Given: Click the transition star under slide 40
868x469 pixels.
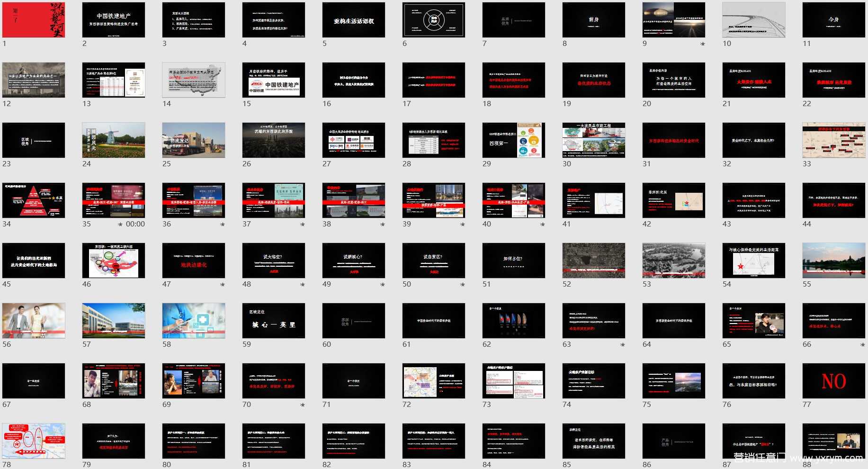Looking at the screenshot, I should pyautogui.click(x=543, y=224).
